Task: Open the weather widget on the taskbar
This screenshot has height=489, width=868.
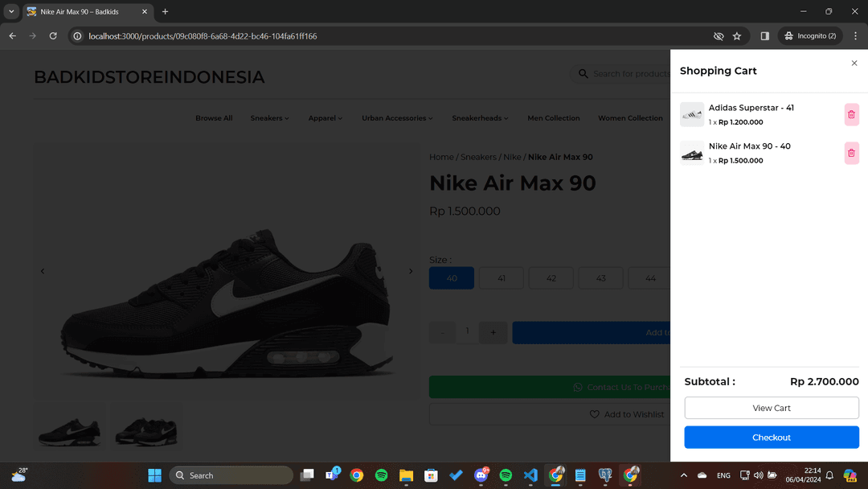Action: tap(18, 475)
